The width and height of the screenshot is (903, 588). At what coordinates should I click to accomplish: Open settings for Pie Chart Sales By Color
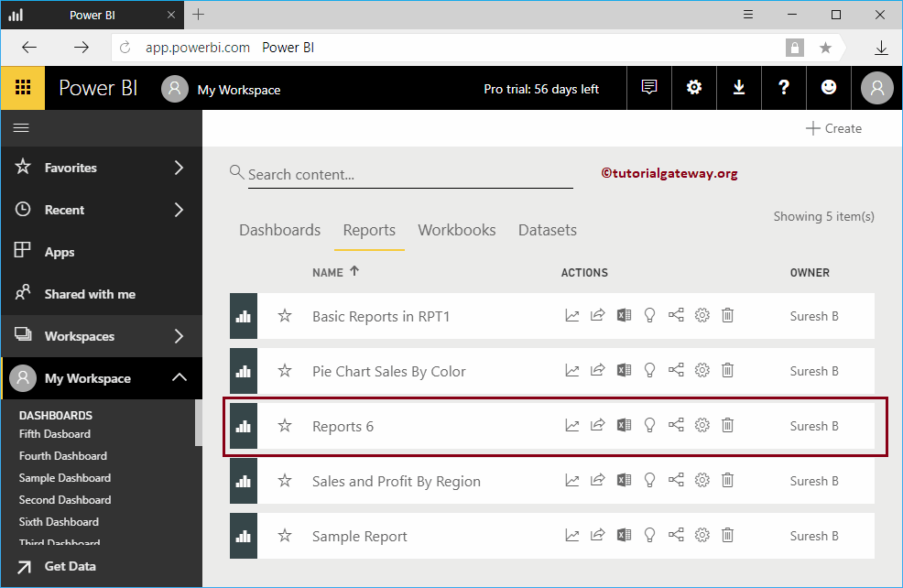(702, 370)
